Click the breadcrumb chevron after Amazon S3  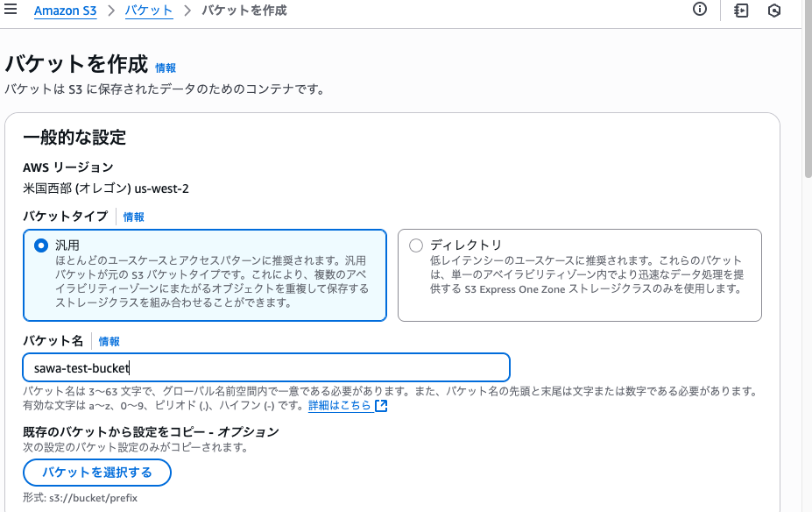point(111,11)
